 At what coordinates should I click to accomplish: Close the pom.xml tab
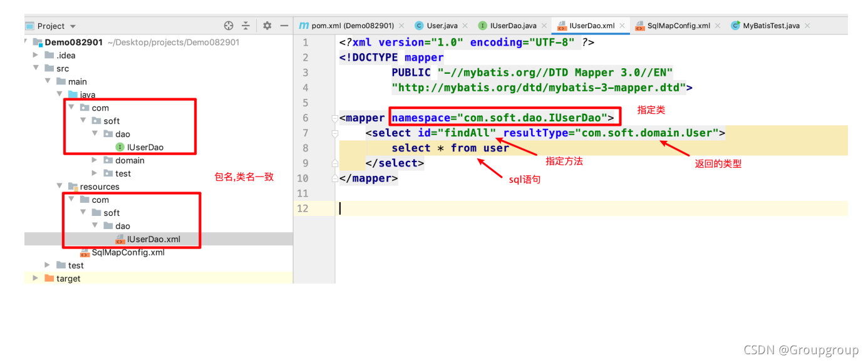pyautogui.click(x=401, y=26)
